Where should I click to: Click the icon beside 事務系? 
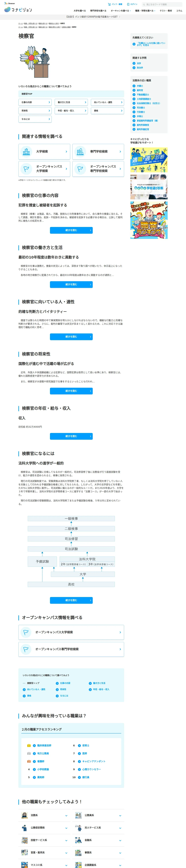coord(78,853)
